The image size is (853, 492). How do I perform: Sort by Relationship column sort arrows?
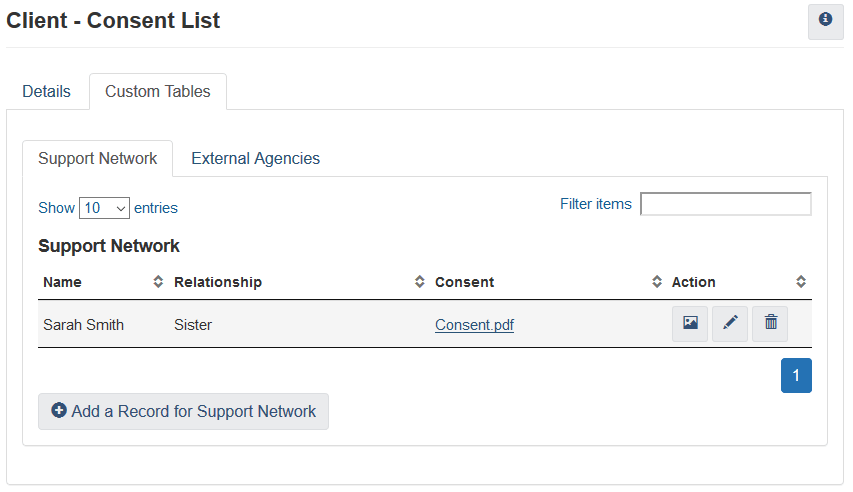[x=419, y=281]
